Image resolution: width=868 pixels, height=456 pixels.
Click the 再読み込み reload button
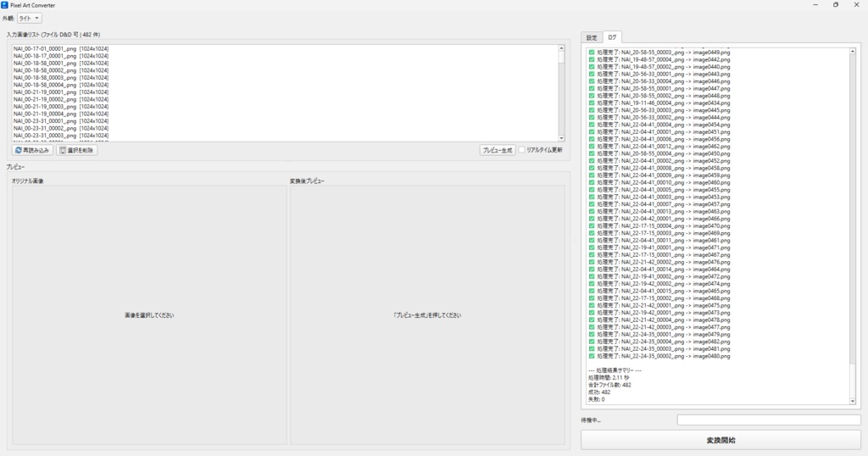coord(32,150)
